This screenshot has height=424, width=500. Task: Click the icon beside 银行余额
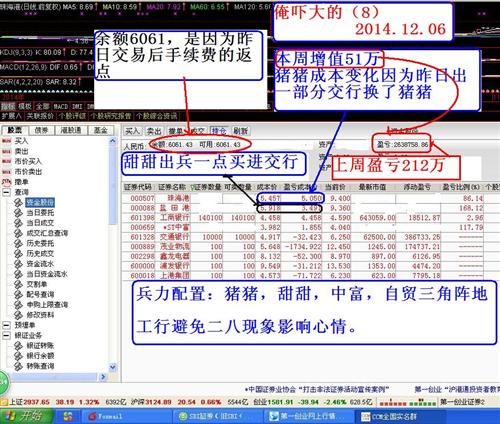click(x=19, y=356)
